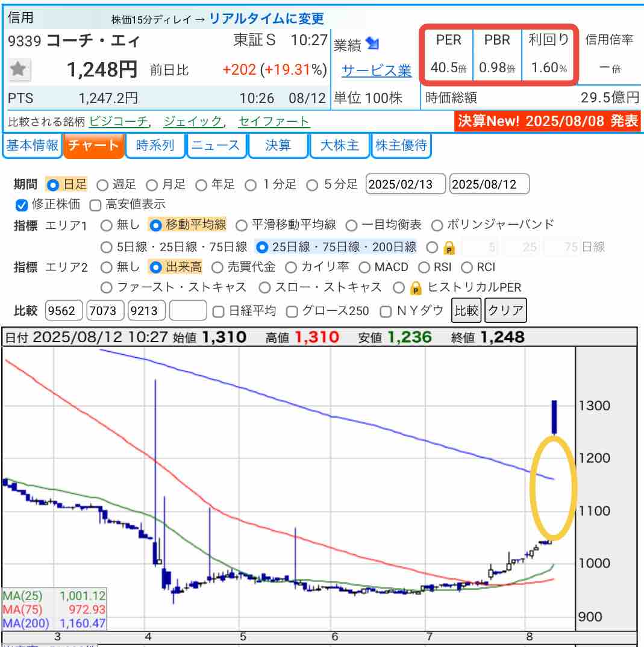Image resolution: width=644 pixels, height=647 pixels.
Task: Click comparison code field 7073
Action: click(x=105, y=311)
